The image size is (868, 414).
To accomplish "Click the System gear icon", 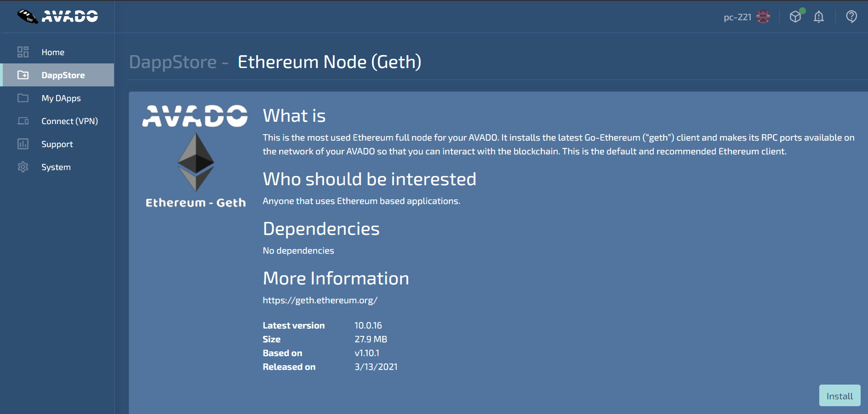I will tap(23, 167).
